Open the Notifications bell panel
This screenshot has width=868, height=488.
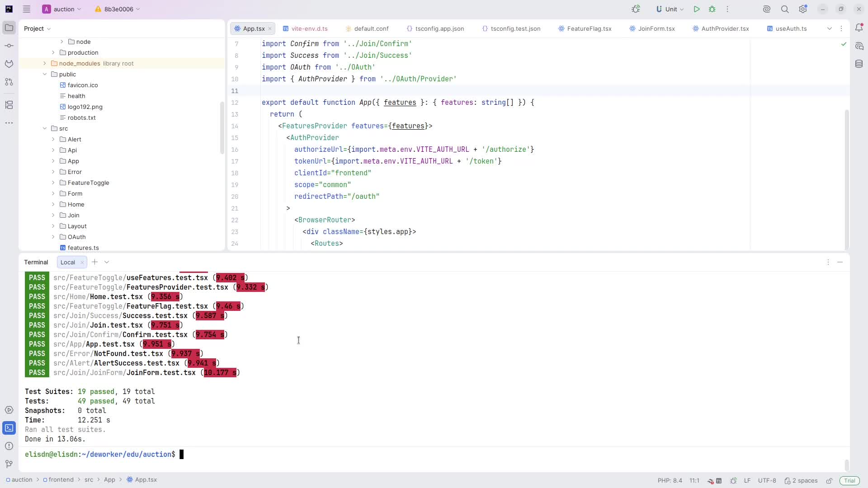pyautogui.click(x=859, y=28)
